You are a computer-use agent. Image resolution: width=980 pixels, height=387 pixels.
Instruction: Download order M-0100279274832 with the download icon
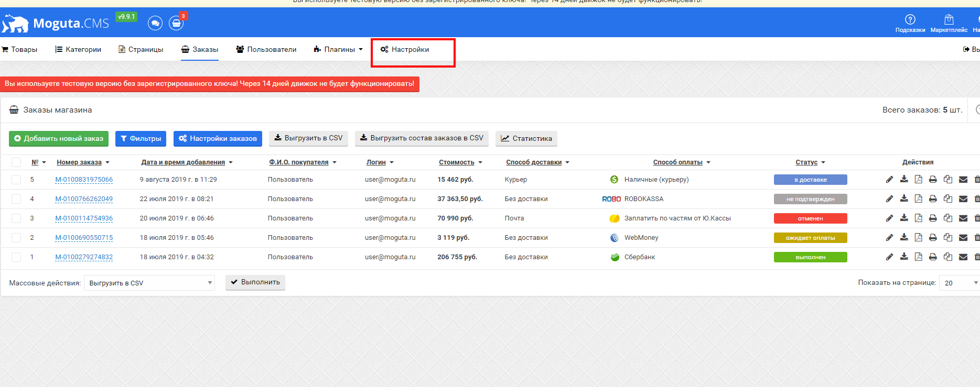point(904,257)
